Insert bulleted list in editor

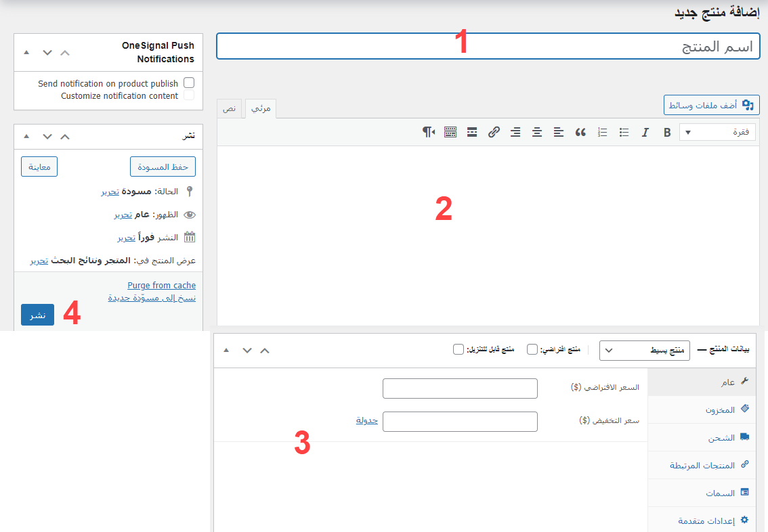[624, 132]
